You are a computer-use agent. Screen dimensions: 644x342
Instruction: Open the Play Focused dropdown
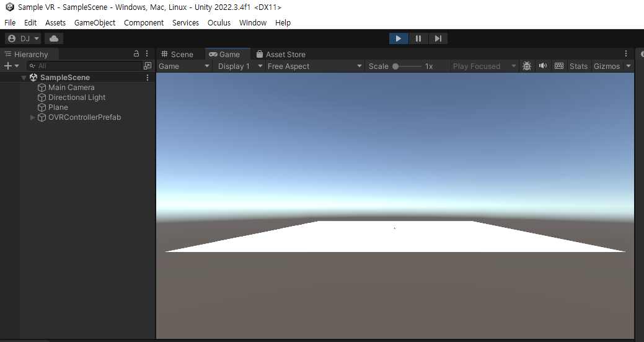pyautogui.click(x=484, y=66)
